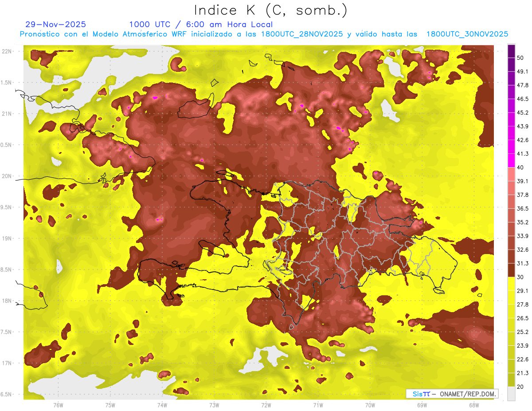The height and width of the screenshot is (411, 532).
Task: Click the '21N' latitude axis label
Action: point(7,114)
